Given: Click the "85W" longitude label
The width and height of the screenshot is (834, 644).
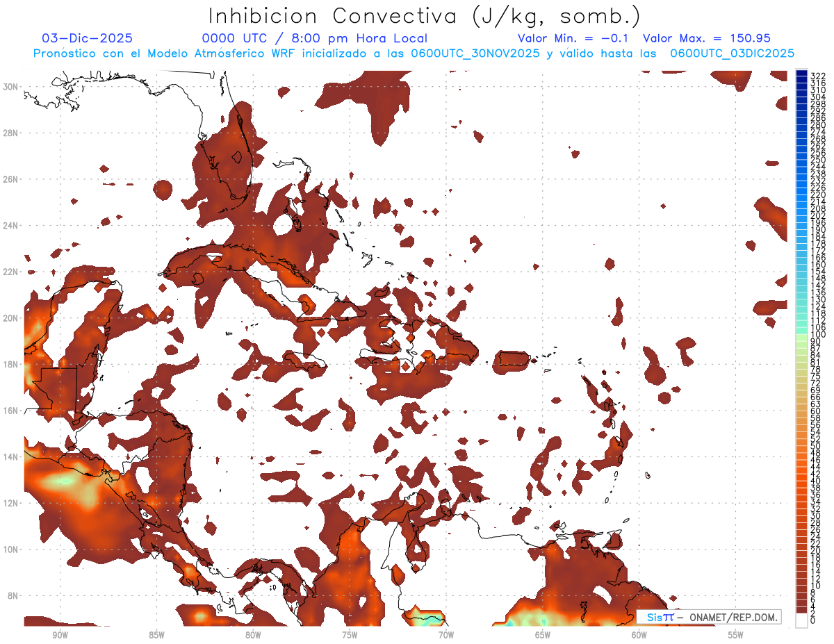Looking at the screenshot, I should 156,635.
